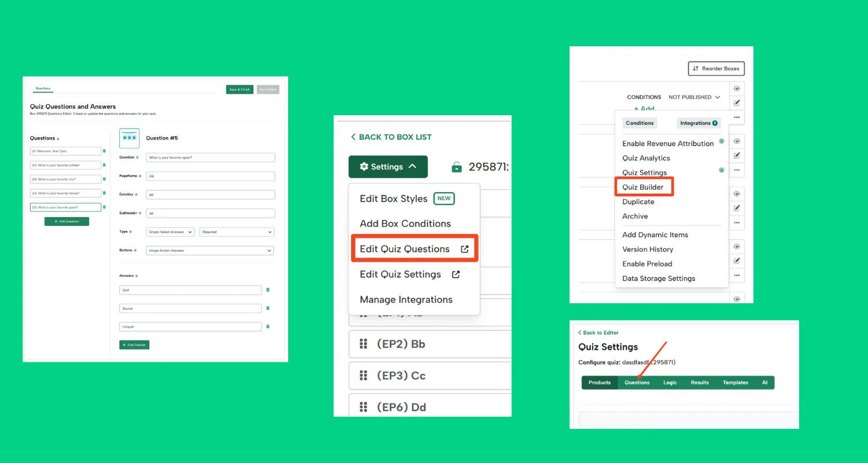Click the info icon next to Subheader
The height and width of the screenshot is (463, 868).
(140, 213)
